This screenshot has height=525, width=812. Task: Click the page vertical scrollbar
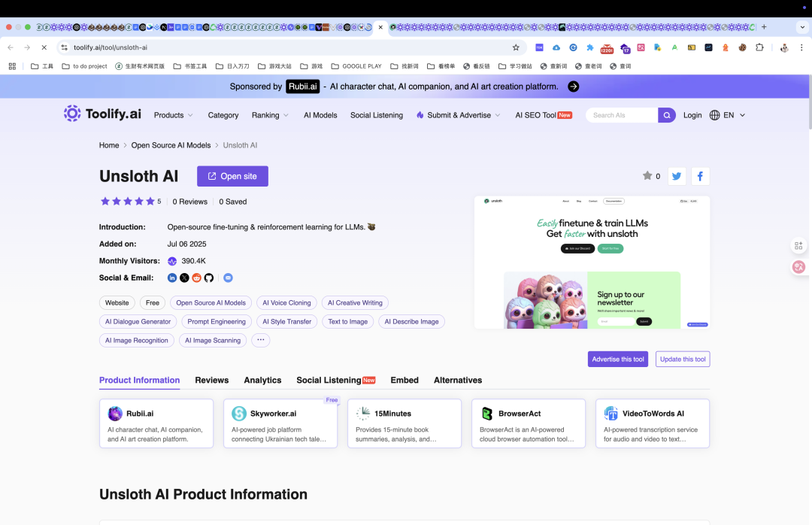(x=810, y=101)
